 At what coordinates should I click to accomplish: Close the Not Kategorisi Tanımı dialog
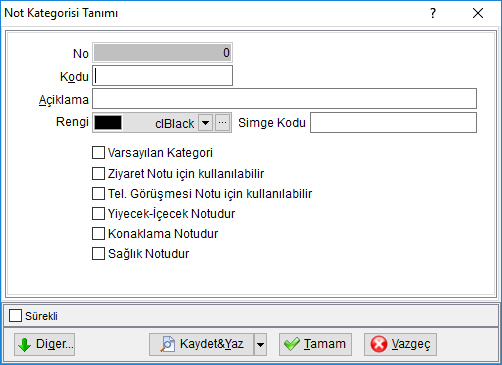478,13
